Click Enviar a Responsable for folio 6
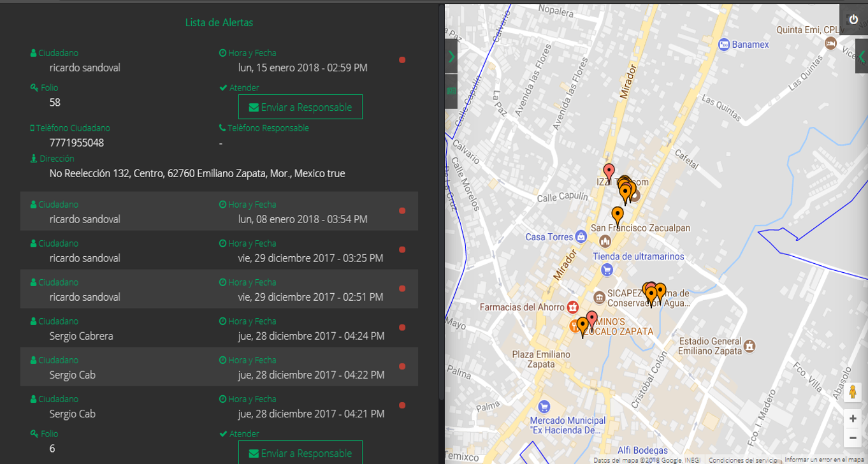The image size is (868, 464). coord(300,453)
